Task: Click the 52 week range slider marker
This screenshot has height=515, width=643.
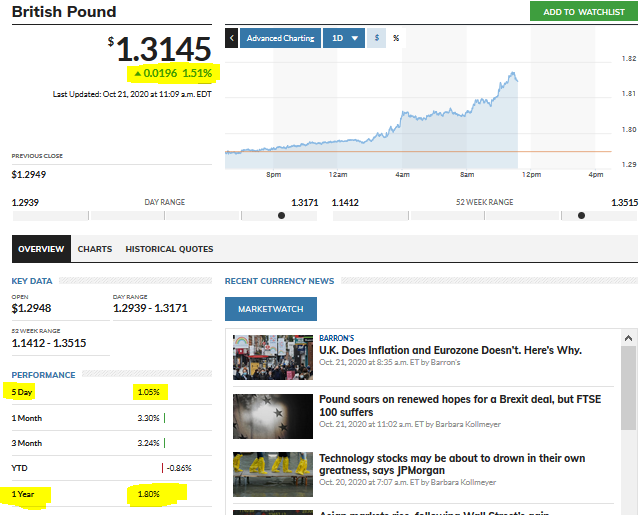Action: [x=581, y=216]
